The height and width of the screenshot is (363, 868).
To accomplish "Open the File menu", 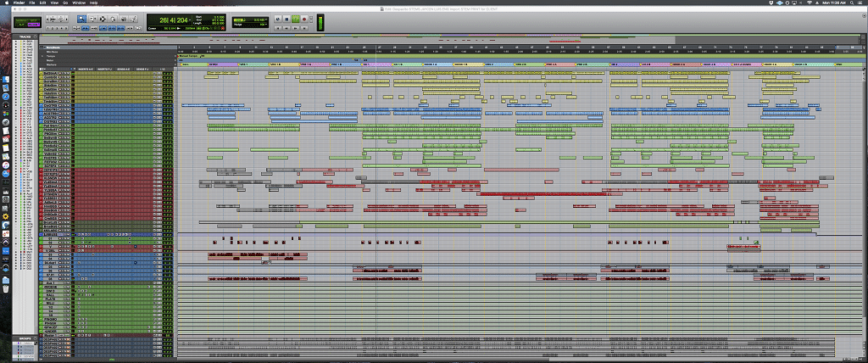I will coord(31,3).
